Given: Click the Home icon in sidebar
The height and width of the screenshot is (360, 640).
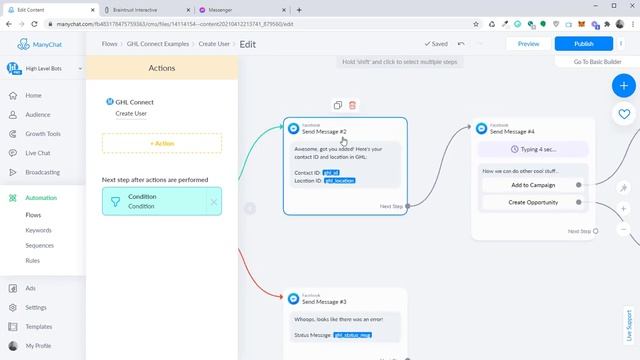Looking at the screenshot, I should (13, 96).
